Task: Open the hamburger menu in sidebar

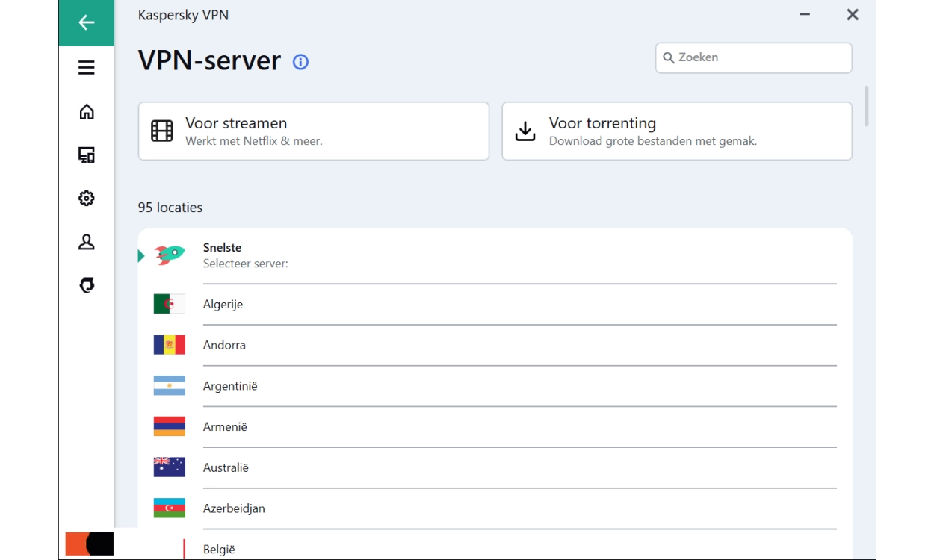Action: (x=87, y=68)
